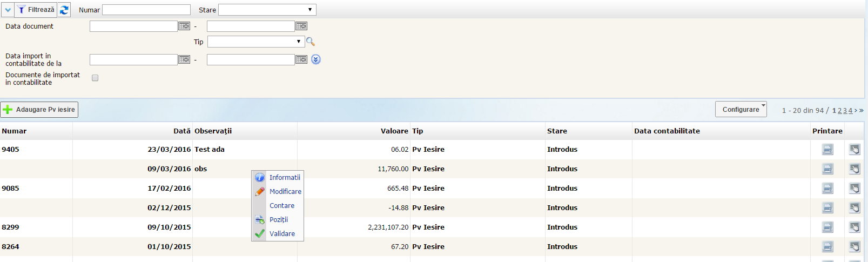Select Validare in the context menu

click(282, 233)
